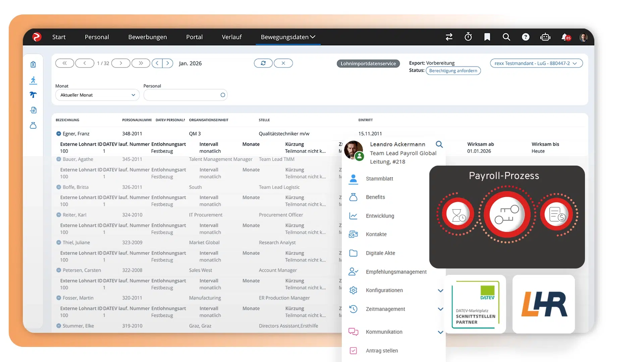644x362 pixels.
Task: Open the Aktueller Monat dropdown
Action: (x=97, y=95)
